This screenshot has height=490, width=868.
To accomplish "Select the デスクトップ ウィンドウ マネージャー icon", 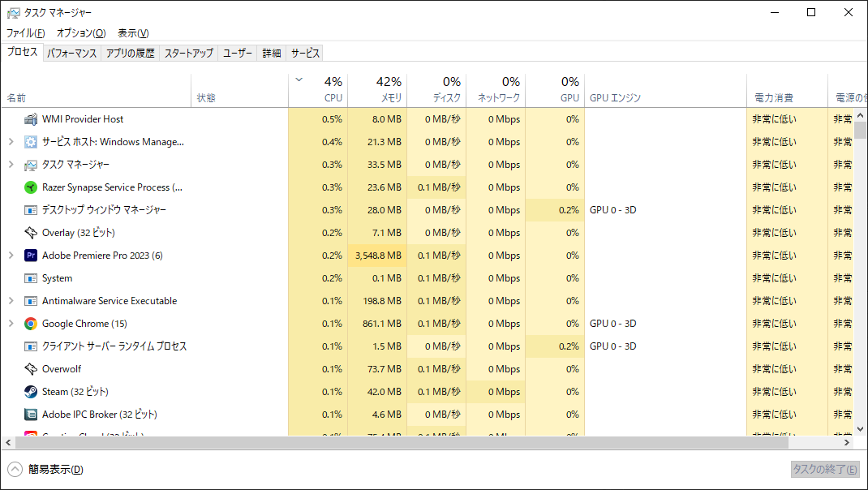I will pyautogui.click(x=29, y=209).
